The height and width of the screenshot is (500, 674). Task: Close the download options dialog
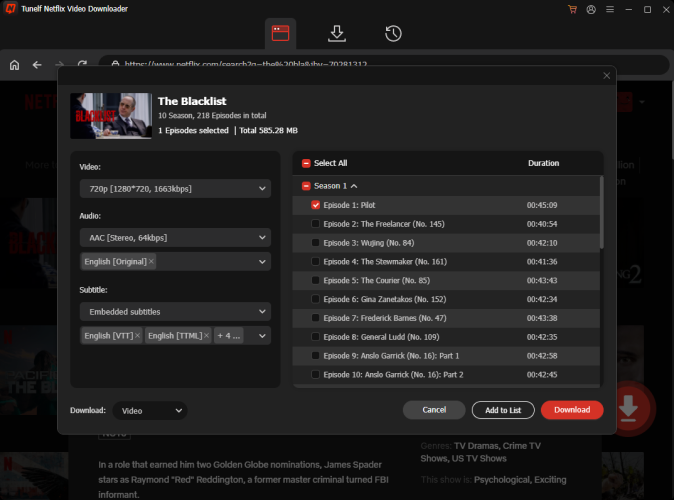pyautogui.click(x=606, y=76)
